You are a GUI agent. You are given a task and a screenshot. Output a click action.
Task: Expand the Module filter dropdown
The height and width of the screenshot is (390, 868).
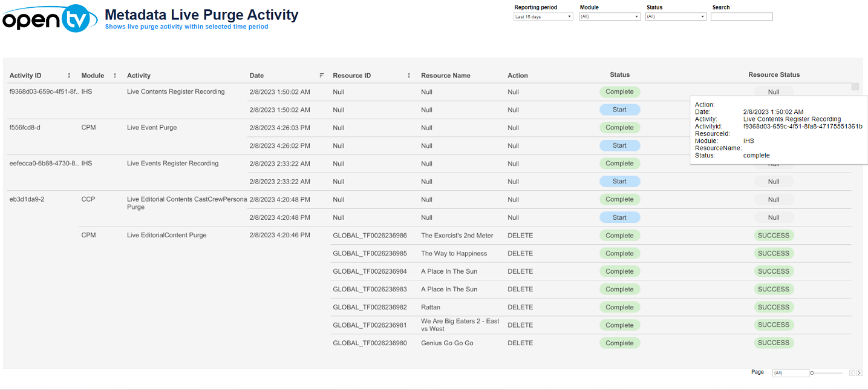coord(610,17)
